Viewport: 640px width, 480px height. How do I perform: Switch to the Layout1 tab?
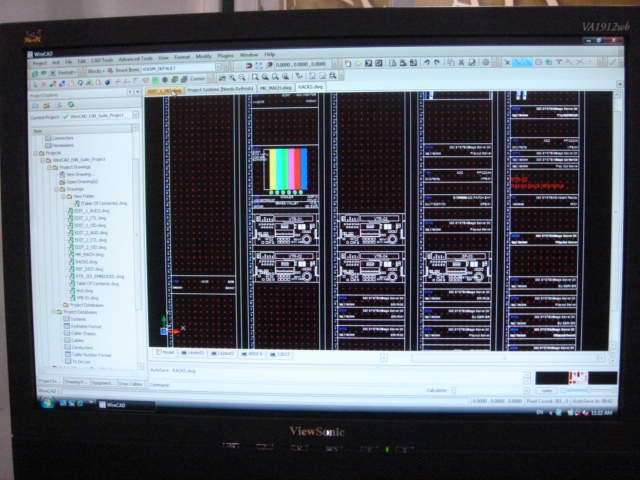click(x=195, y=353)
